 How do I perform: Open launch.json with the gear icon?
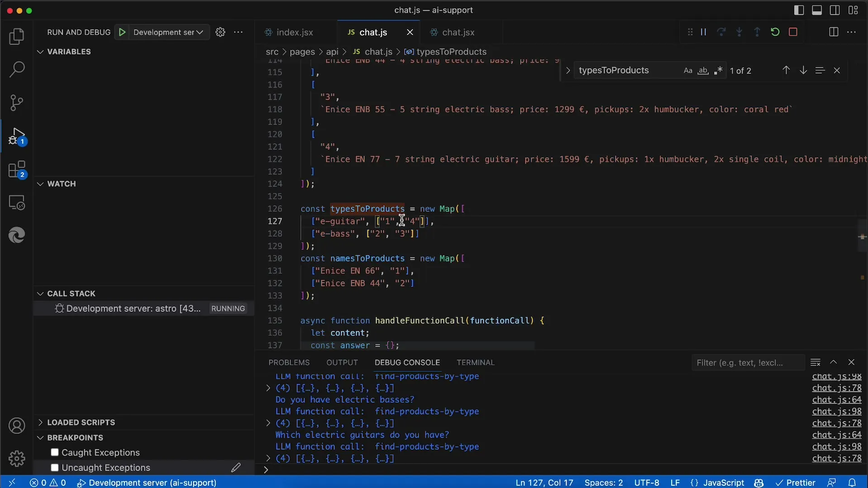220,32
